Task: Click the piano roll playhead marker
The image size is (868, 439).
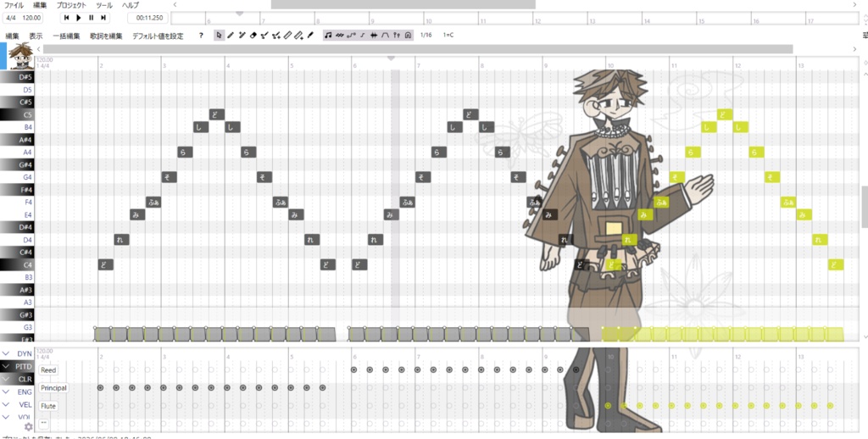Action: click(392, 58)
